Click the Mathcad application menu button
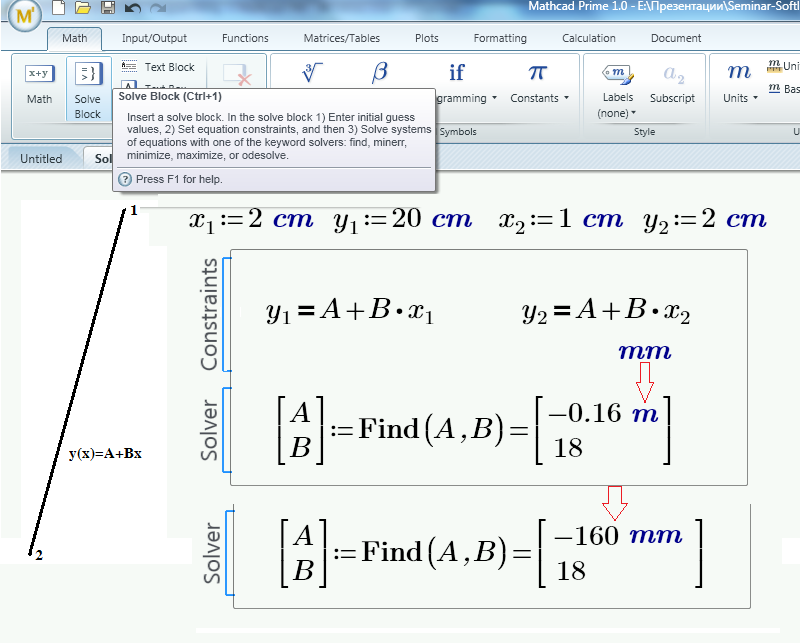The height and width of the screenshot is (643, 800). tap(24, 15)
